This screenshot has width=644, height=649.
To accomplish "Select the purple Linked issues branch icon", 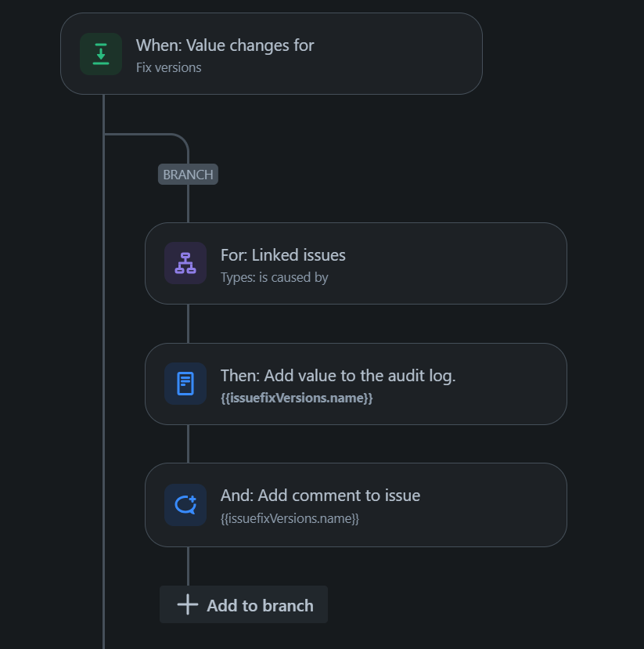I will pyautogui.click(x=185, y=263).
